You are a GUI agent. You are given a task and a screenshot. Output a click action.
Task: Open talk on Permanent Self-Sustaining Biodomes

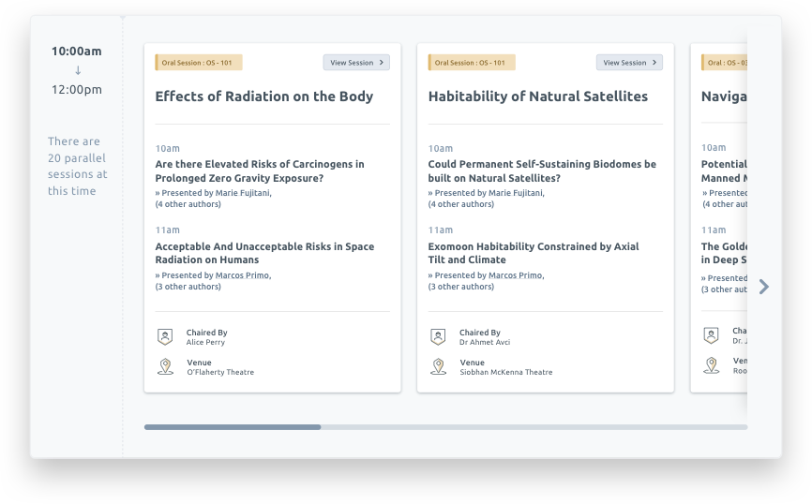[x=542, y=170]
